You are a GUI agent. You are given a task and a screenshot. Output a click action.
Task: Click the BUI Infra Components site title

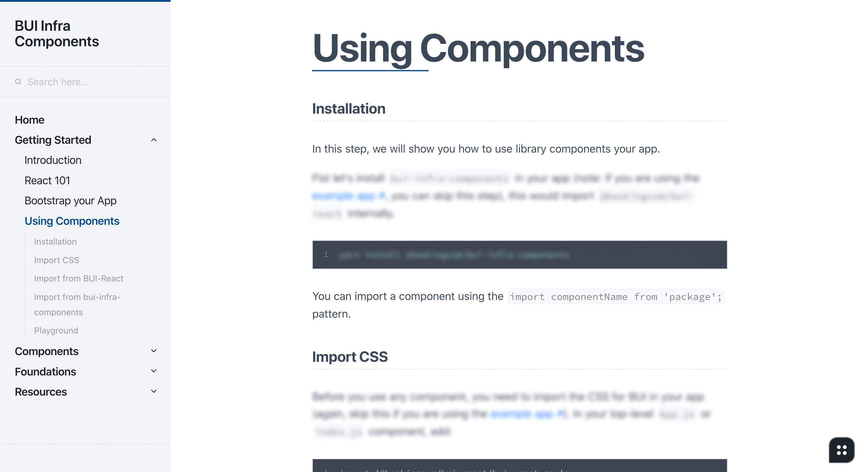57,33
